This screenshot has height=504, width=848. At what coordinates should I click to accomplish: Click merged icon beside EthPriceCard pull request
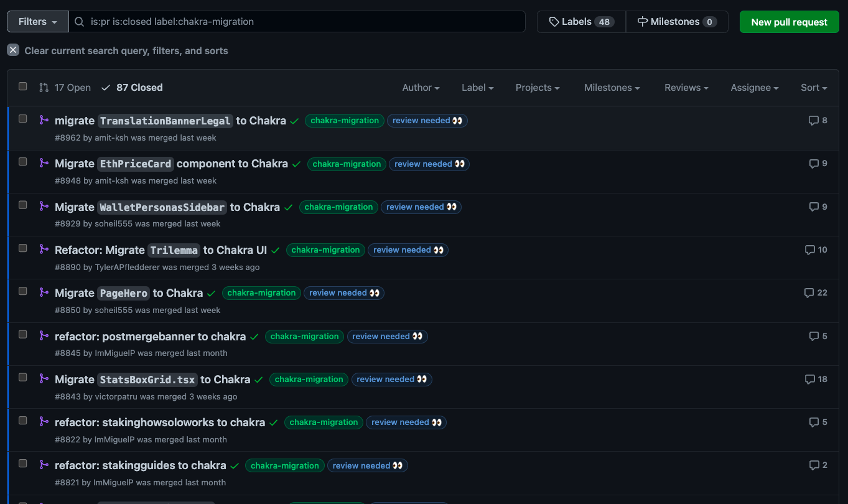(44, 163)
